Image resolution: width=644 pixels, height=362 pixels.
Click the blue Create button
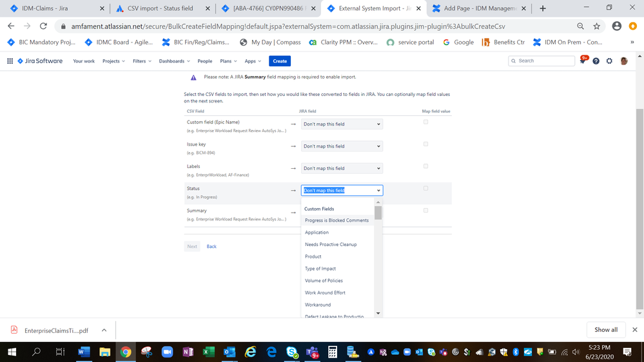pos(280,61)
